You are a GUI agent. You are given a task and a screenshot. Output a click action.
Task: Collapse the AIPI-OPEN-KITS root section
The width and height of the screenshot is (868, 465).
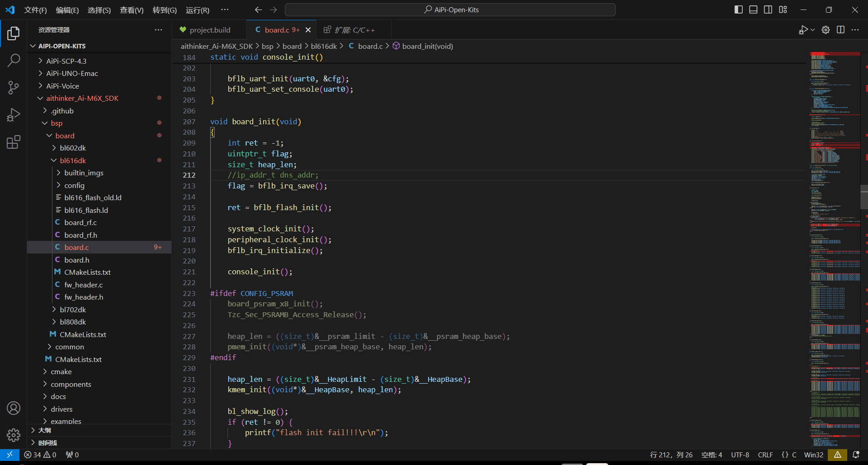pyautogui.click(x=33, y=46)
